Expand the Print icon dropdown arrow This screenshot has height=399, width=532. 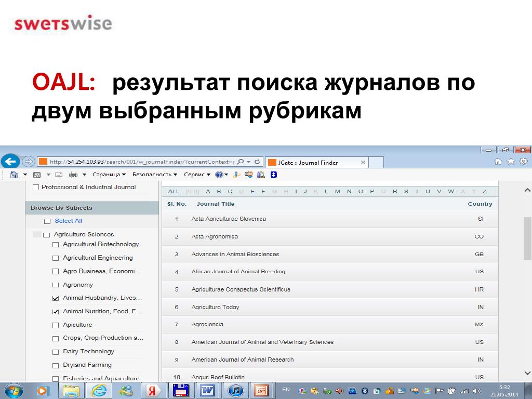[x=84, y=175]
